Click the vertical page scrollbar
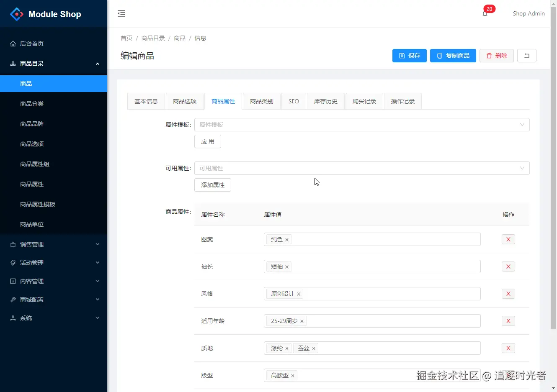 (x=553, y=167)
